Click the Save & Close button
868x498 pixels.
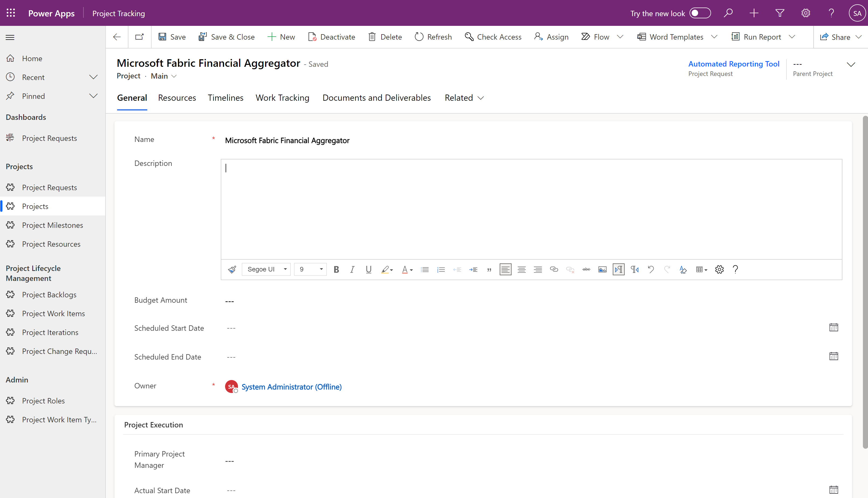[227, 37]
